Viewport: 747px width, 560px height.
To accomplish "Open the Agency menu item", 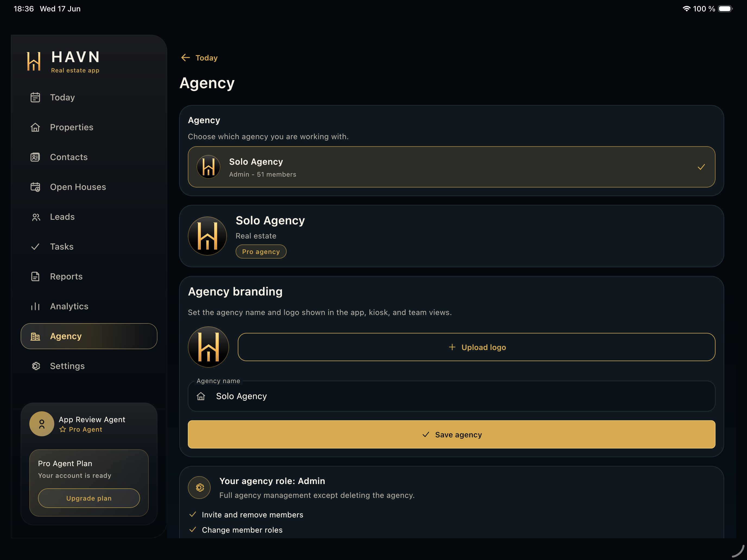I will [89, 336].
